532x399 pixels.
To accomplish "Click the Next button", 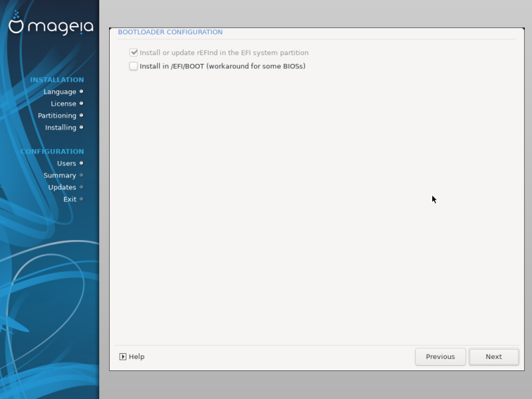I will (493, 356).
